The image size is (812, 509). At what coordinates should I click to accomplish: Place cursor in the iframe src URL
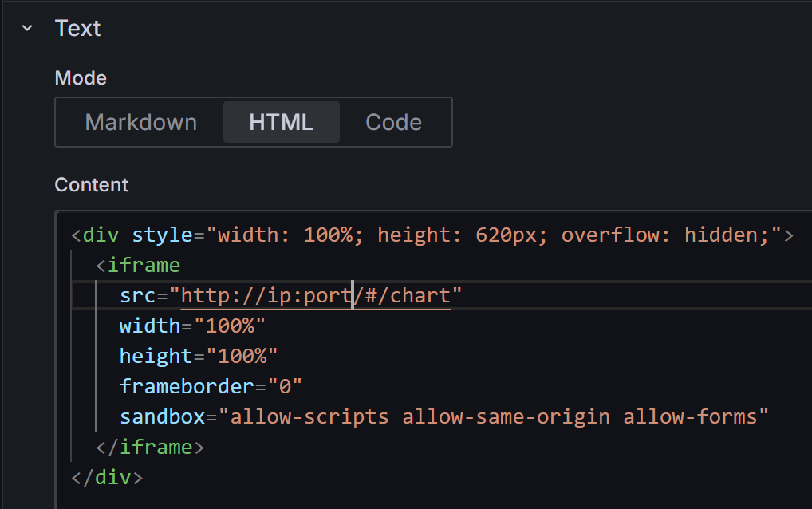(x=315, y=296)
